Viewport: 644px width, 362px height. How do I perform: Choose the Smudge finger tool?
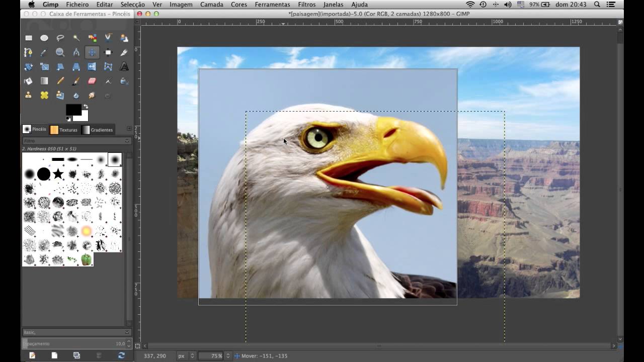click(x=92, y=95)
